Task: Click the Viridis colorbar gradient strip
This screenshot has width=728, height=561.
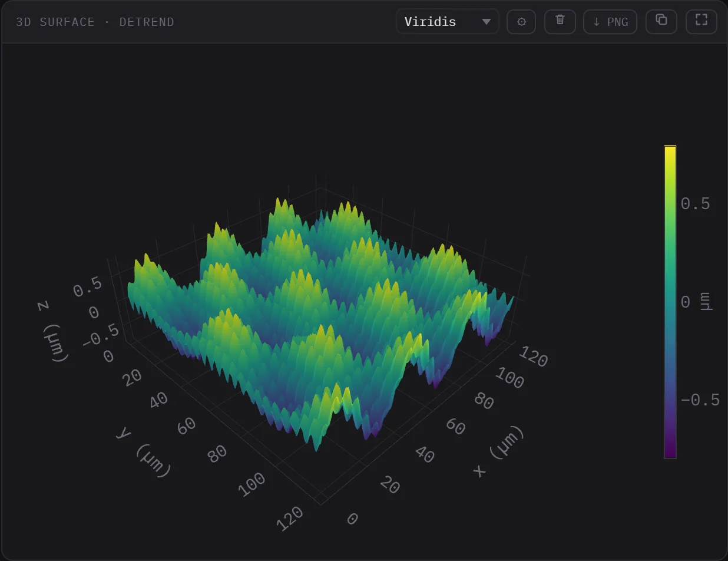Action: point(670,302)
